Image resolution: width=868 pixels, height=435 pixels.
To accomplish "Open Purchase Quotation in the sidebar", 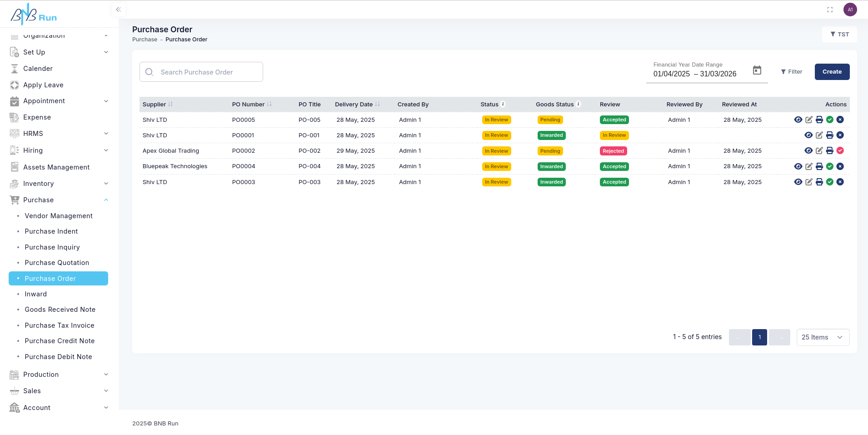I will coord(57,263).
